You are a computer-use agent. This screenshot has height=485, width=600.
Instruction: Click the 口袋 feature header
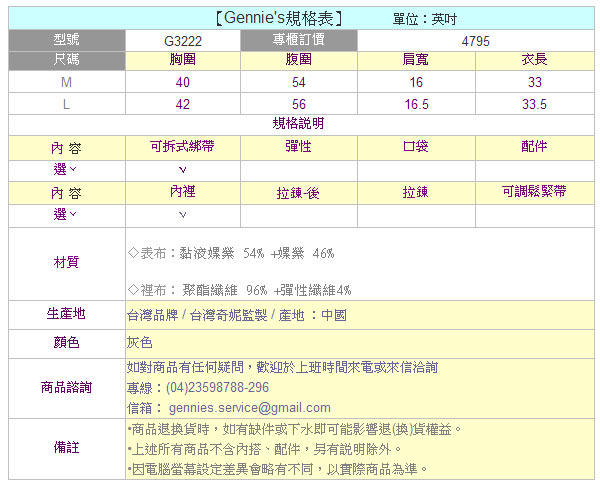coord(416,147)
